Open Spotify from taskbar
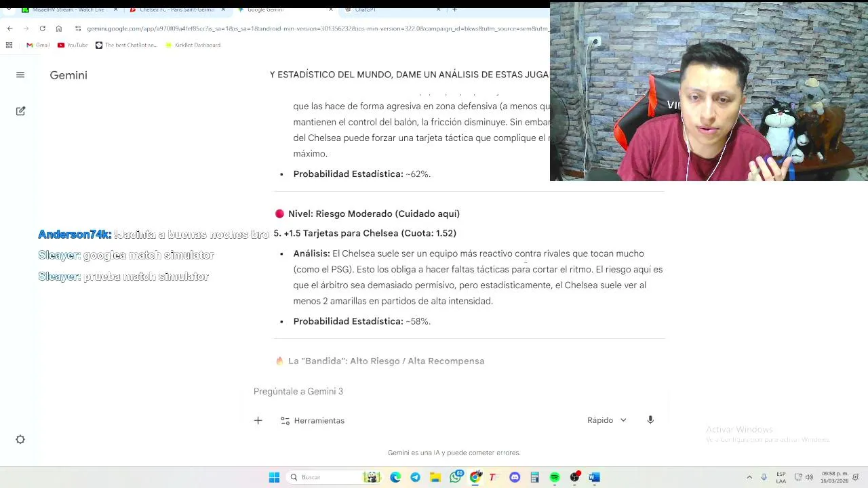The height and width of the screenshot is (488, 868). pyautogui.click(x=555, y=477)
